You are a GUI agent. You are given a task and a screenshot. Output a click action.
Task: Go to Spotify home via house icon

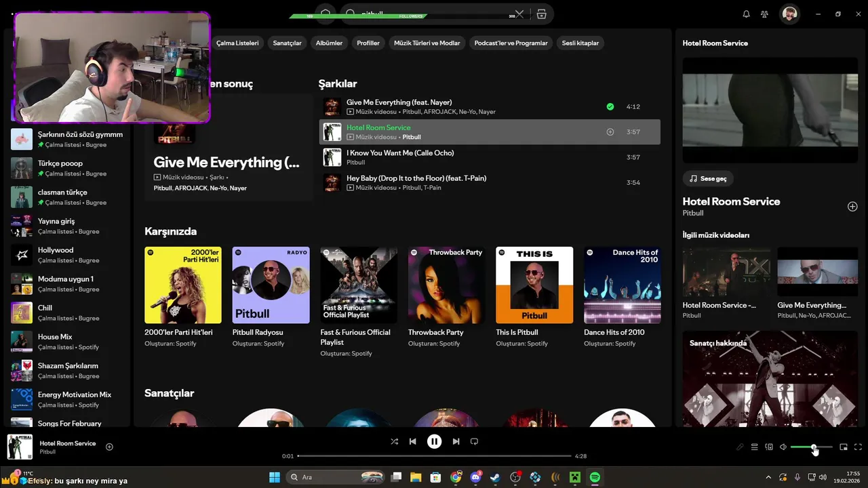[x=325, y=14]
